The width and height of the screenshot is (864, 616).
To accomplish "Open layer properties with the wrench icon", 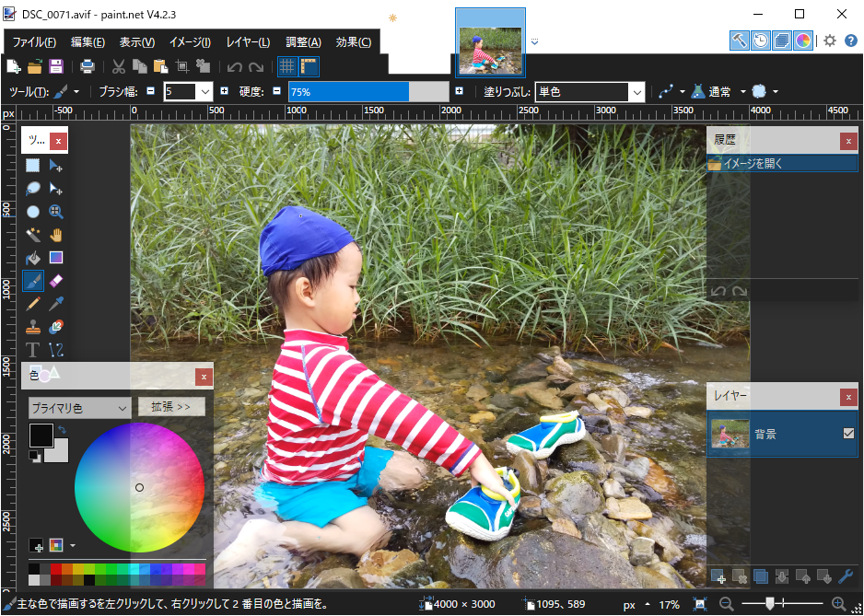I will click(846, 576).
